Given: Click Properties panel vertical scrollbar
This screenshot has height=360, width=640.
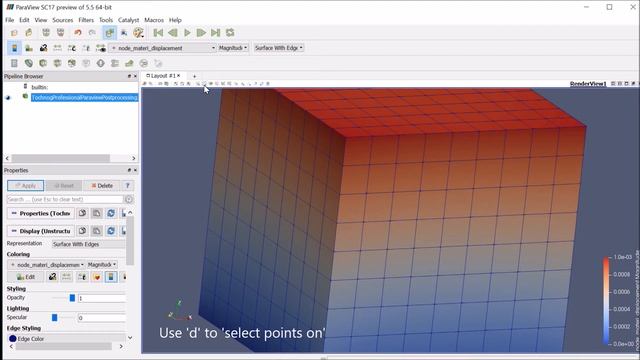Looking at the screenshot, I should (x=130, y=240).
